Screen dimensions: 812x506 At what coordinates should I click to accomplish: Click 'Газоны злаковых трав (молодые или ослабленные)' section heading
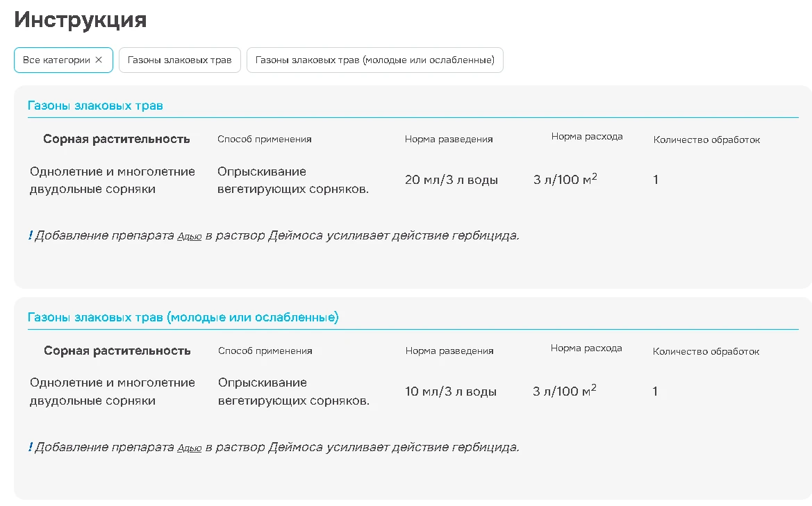click(x=183, y=317)
